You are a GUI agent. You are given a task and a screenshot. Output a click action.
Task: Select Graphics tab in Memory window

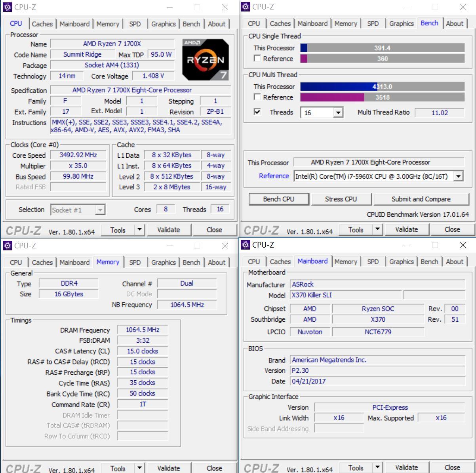click(x=163, y=262)
